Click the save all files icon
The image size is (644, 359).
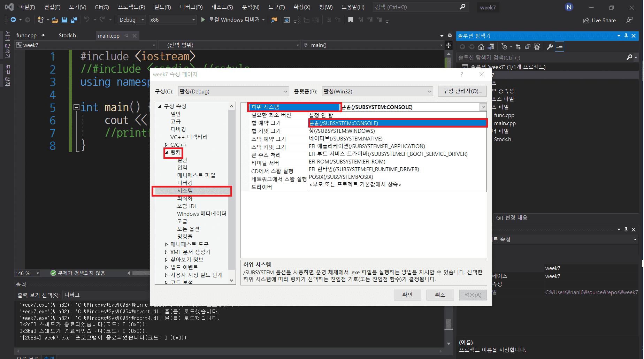(74, 20)
